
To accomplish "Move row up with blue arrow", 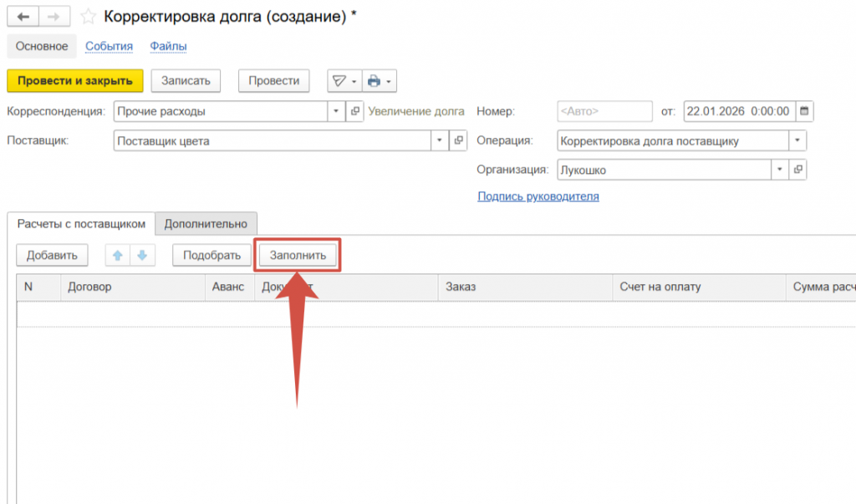I will 118,256.
